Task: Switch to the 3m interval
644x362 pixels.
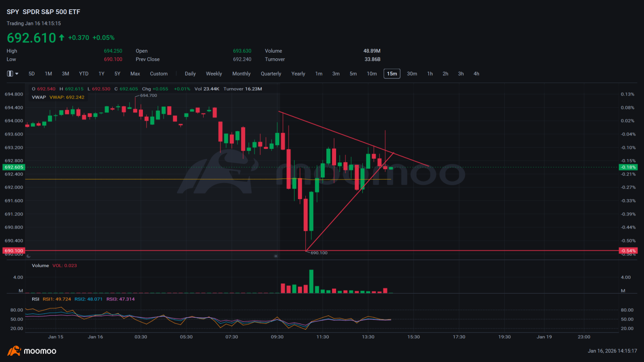Action: tap(336, 74)
